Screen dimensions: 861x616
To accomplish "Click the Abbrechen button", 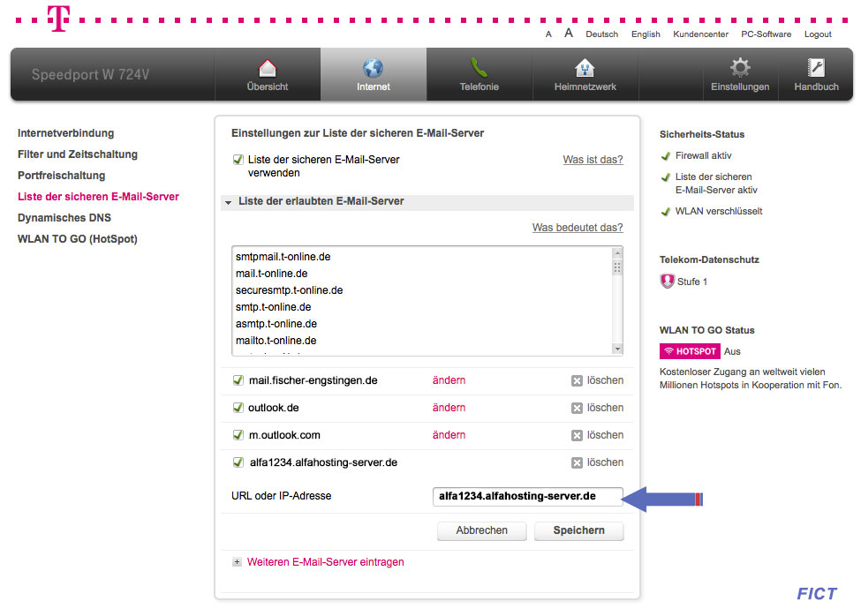I will click(481, 530).
